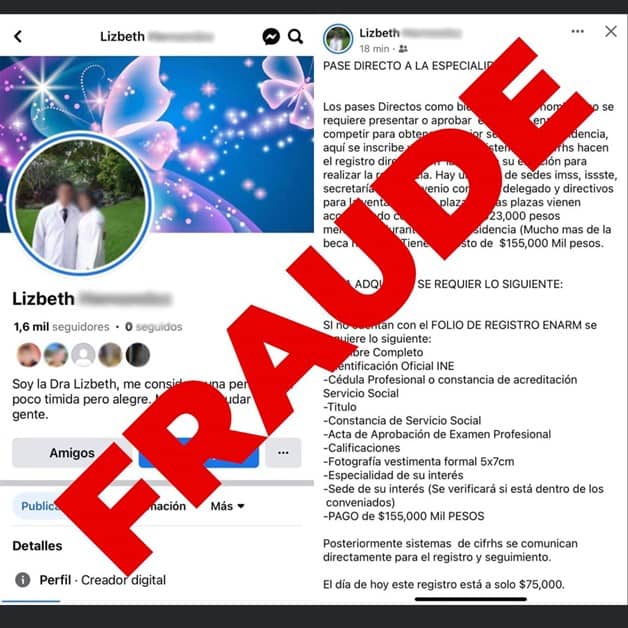This screenshot has height=628, width=628.
Task: Tap the back arrow icon
Action: (18, 36)
